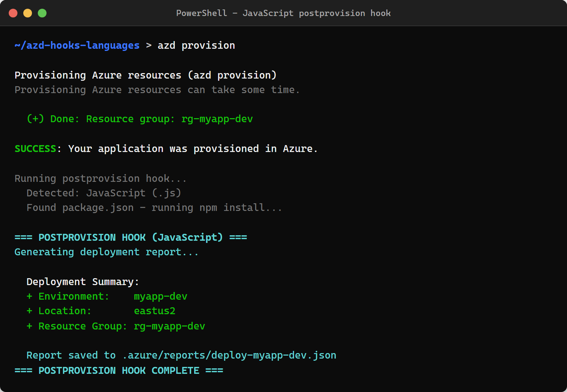
Task: Select the Running postprovision hook line
Action: tap(101, 178)
